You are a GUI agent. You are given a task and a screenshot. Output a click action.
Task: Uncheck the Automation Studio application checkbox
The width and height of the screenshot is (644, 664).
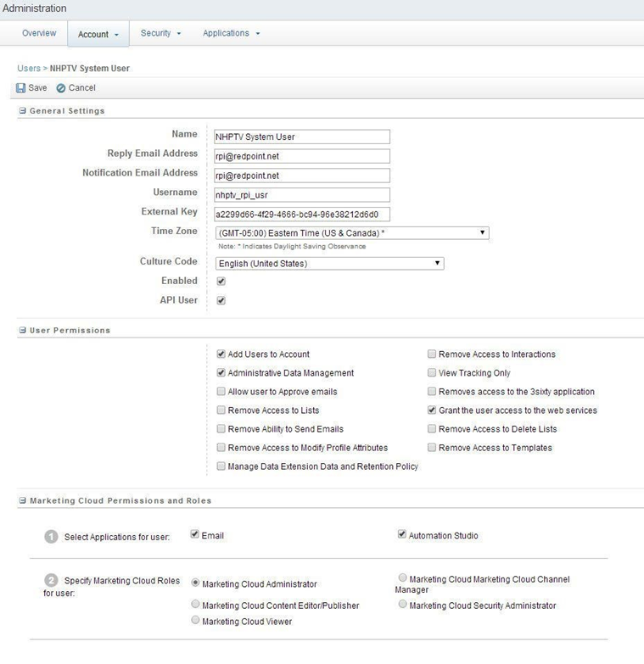[402, 535]
